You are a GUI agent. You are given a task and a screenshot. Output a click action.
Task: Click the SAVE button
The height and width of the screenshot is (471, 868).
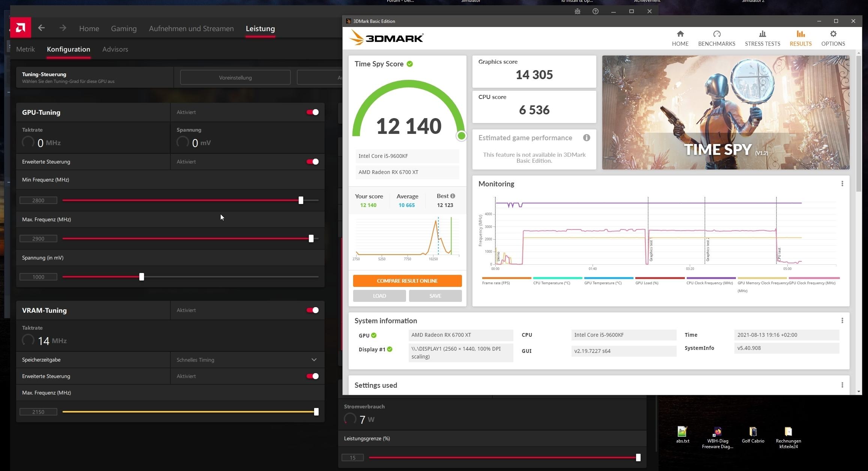pos(435,296)
